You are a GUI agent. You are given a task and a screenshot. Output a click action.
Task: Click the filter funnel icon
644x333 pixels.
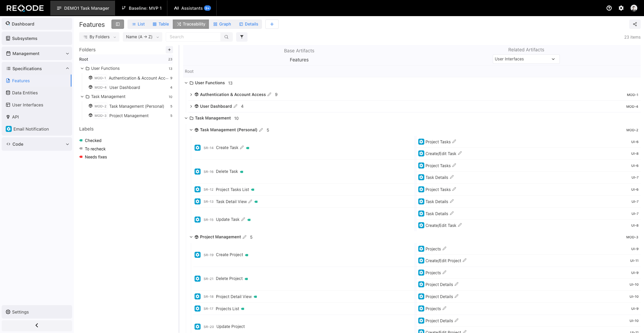pyautogui.click(x=241, y=37)
